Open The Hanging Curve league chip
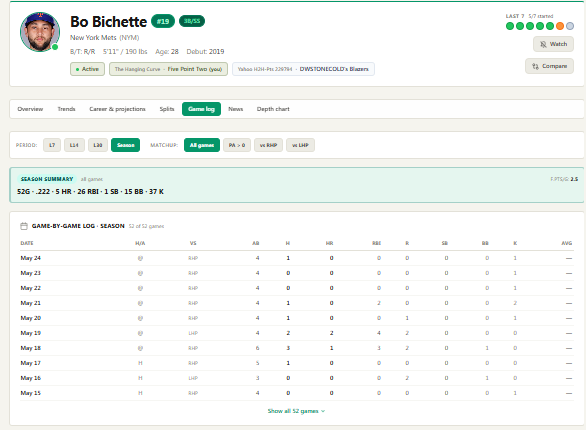Image resolution: width=586 pixels, height=430 pixels. click(168, 69)
